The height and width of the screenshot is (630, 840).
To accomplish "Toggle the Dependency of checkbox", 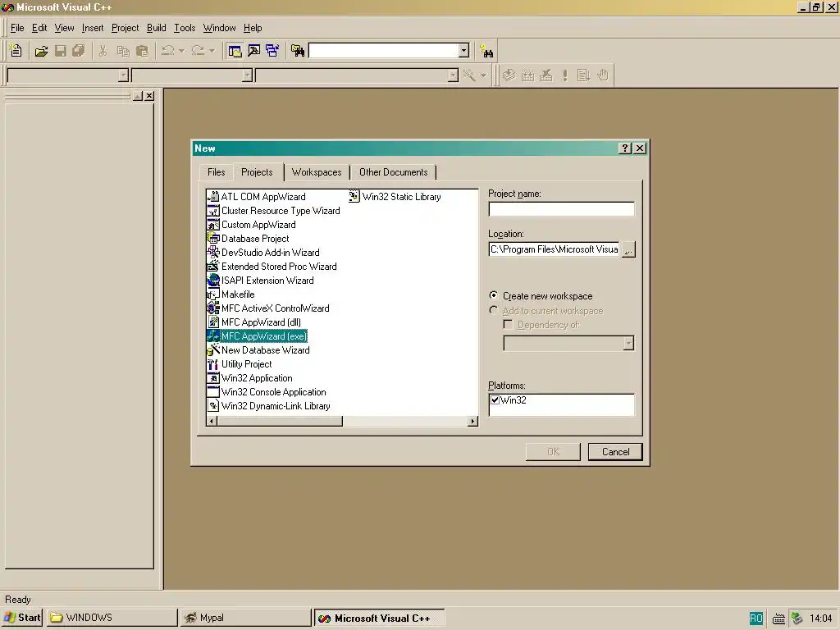I will click(508, 325).
